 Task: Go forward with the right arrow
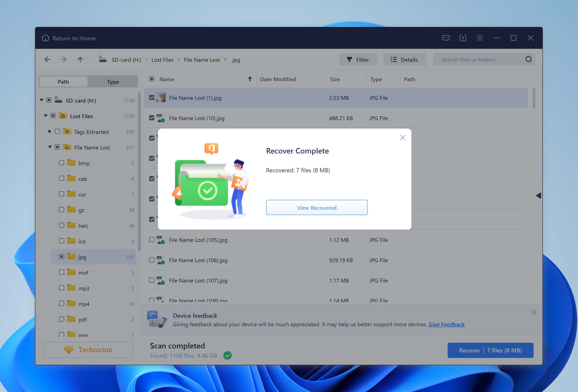[64, 60]
